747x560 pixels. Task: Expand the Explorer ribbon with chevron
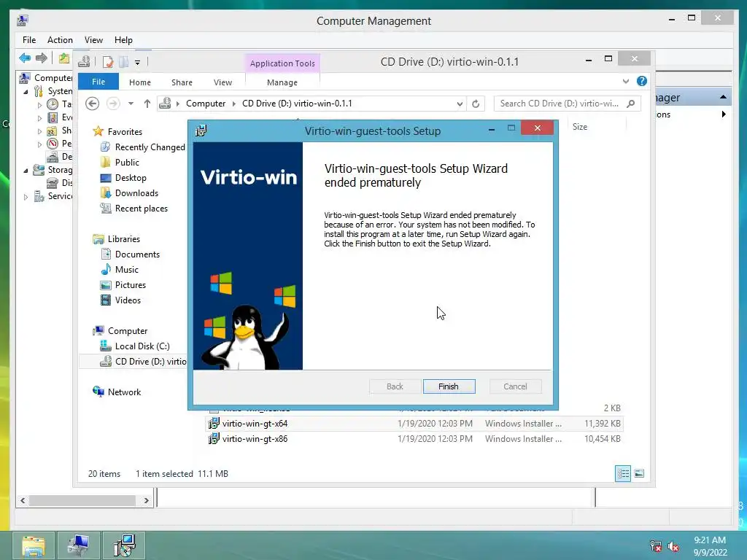[x=625, y=82]
